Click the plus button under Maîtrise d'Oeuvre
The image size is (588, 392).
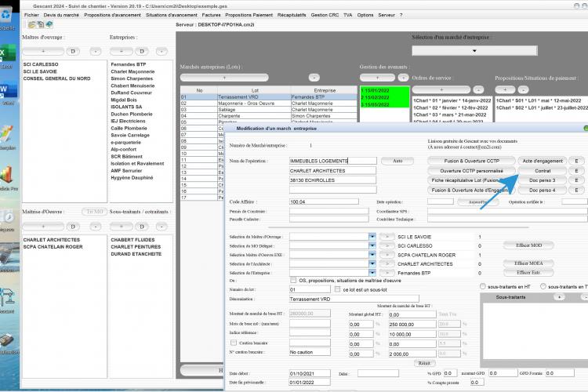tap(43, 227)
